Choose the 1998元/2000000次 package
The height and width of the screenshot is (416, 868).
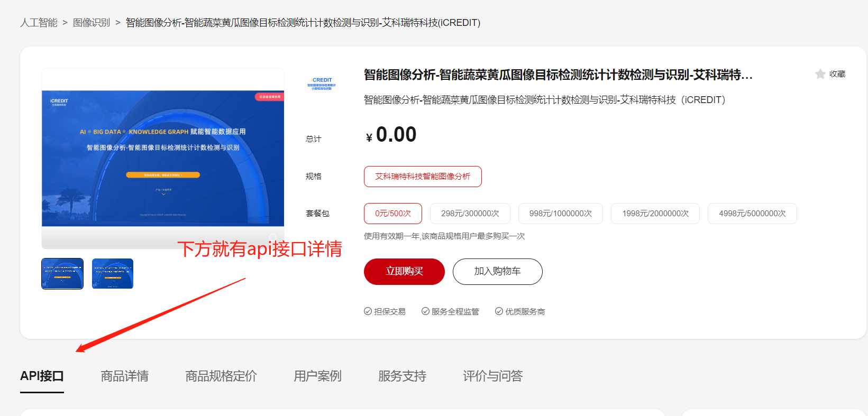[655, 214]
